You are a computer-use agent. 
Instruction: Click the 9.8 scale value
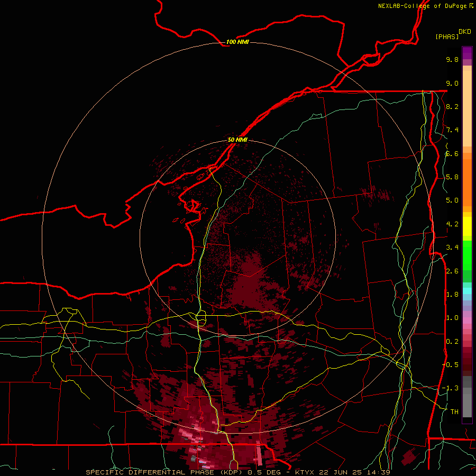[x=452, y=59]
